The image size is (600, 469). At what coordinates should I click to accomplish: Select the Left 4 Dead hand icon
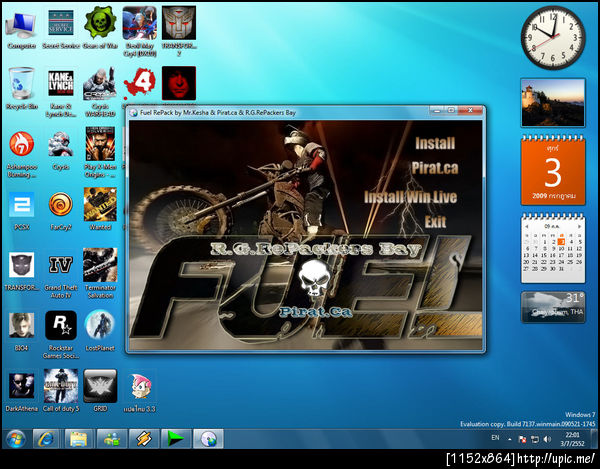pyautogui.click(x=139, y=83)
